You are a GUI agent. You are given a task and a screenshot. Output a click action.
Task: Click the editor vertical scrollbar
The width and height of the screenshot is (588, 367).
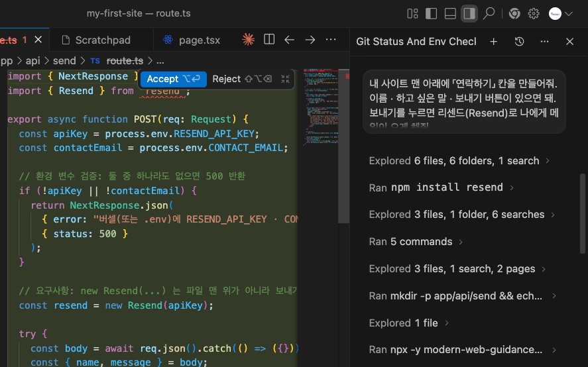pos(344,146)
